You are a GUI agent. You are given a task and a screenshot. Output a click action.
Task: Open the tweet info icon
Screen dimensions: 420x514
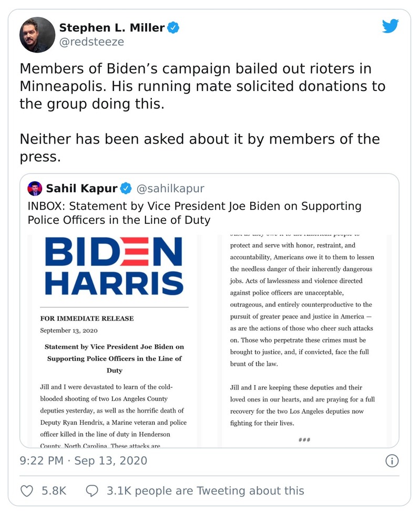tap(392, 461)
